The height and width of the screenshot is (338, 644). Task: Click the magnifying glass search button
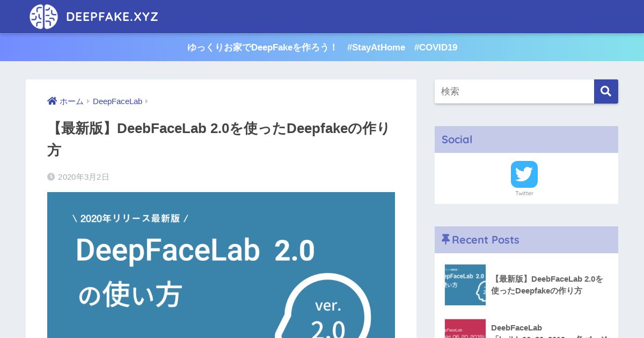606,91
